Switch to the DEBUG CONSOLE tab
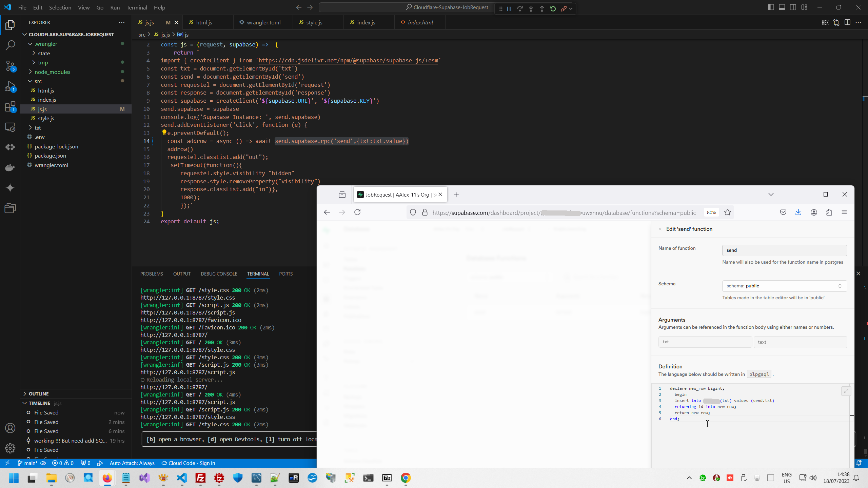 pyautogui.click(x=219, y=274)
